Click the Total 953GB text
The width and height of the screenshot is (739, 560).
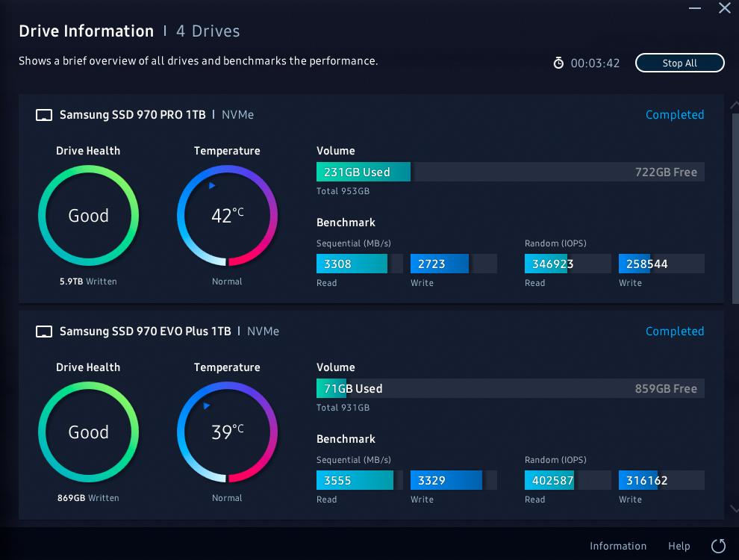click(x=343, y=191)
